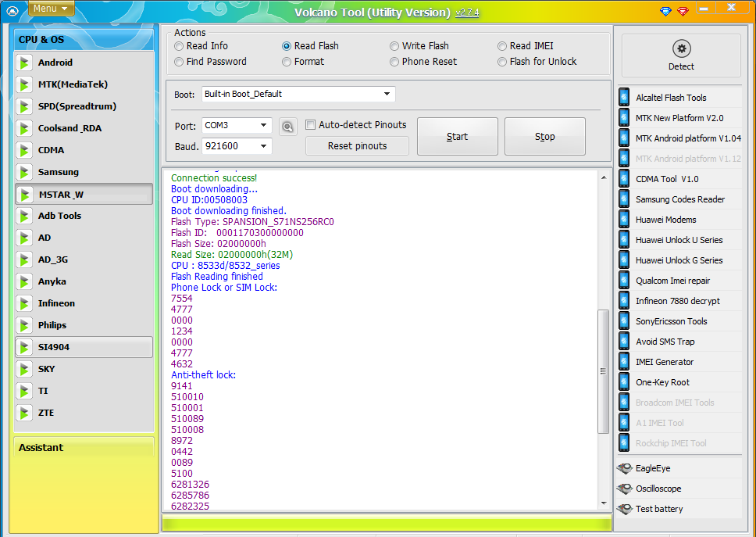Screen dimensions: 756x537
Task: Open the Assistant panel
Action: [x=84, y=447]
